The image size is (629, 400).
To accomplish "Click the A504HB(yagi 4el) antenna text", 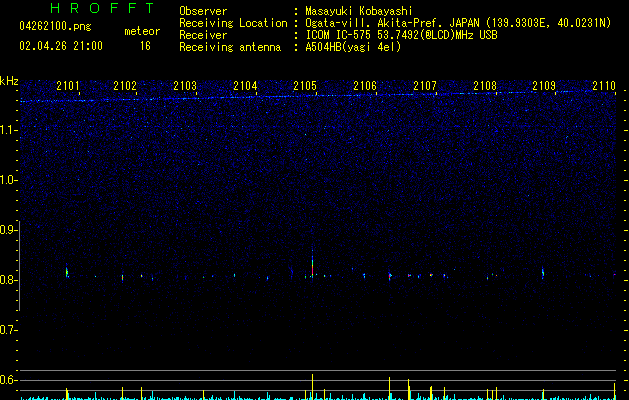I will click(353, 47).
